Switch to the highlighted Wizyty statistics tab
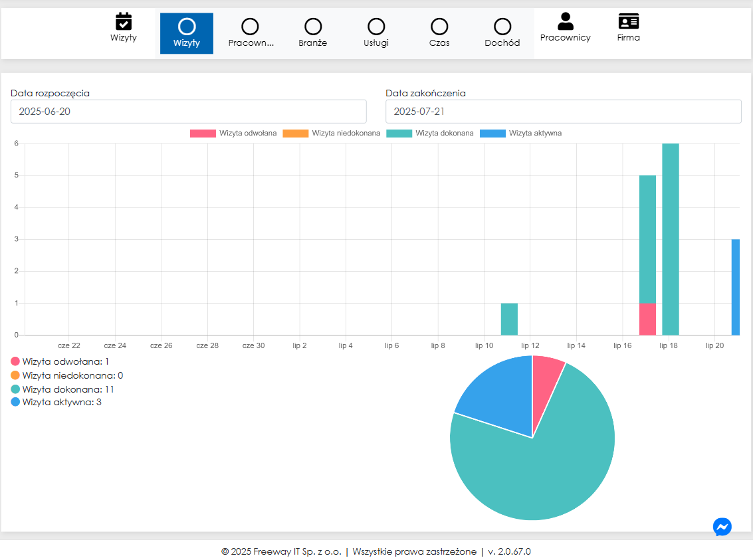 point(187,33)
